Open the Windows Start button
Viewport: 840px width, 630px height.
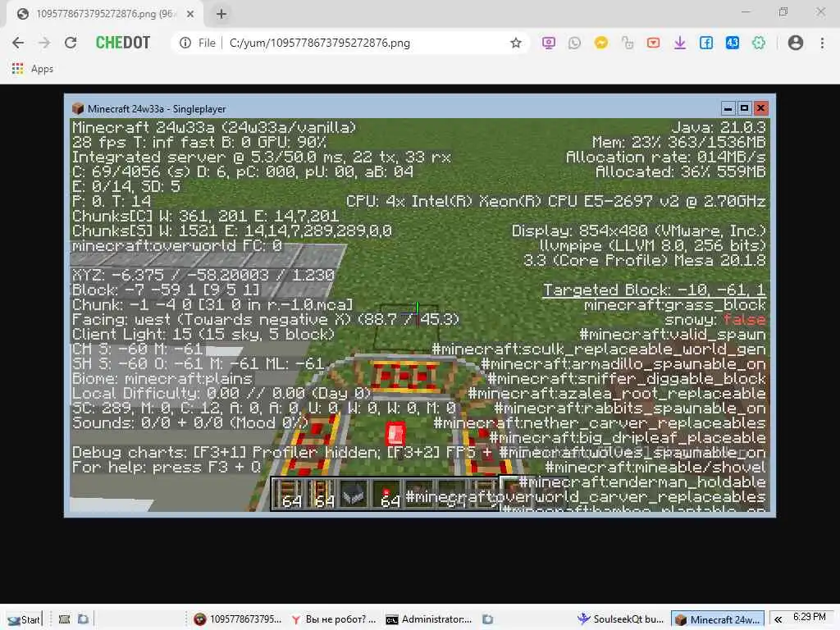[25, 619]
